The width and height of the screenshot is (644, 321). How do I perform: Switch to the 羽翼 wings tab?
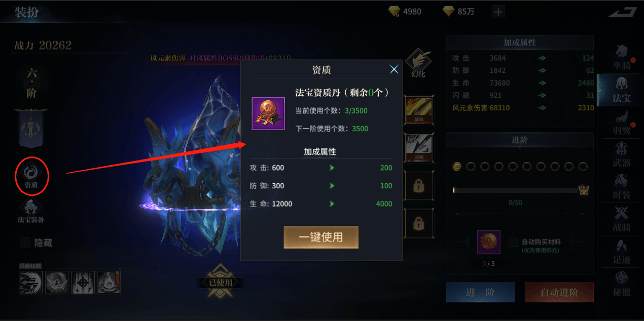click(622, 122)
